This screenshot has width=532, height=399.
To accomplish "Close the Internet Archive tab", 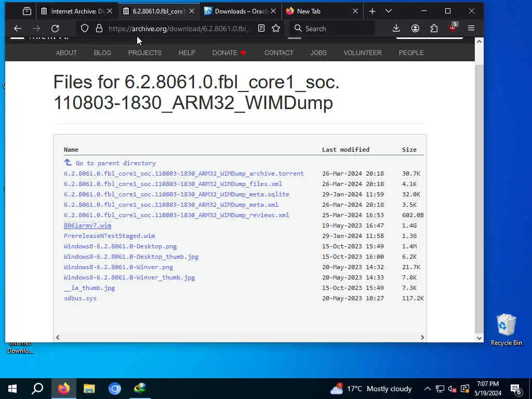I will (110, 11).
